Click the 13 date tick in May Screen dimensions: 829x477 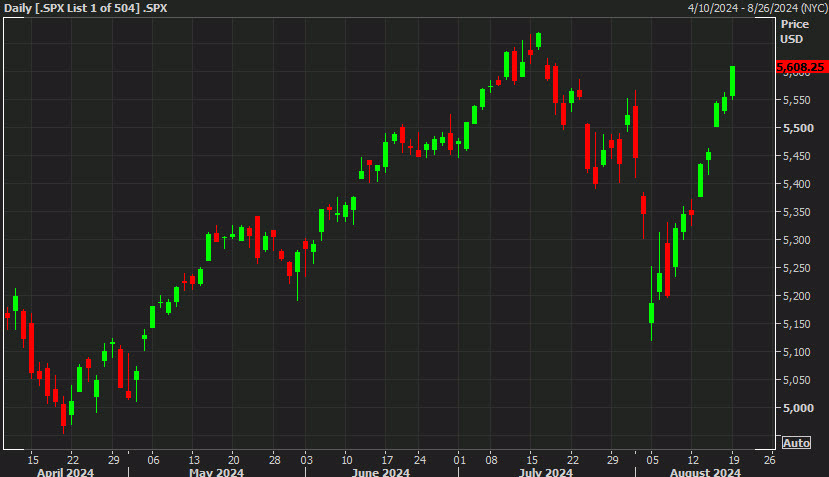pyautogui.click(x=194, y=460)
